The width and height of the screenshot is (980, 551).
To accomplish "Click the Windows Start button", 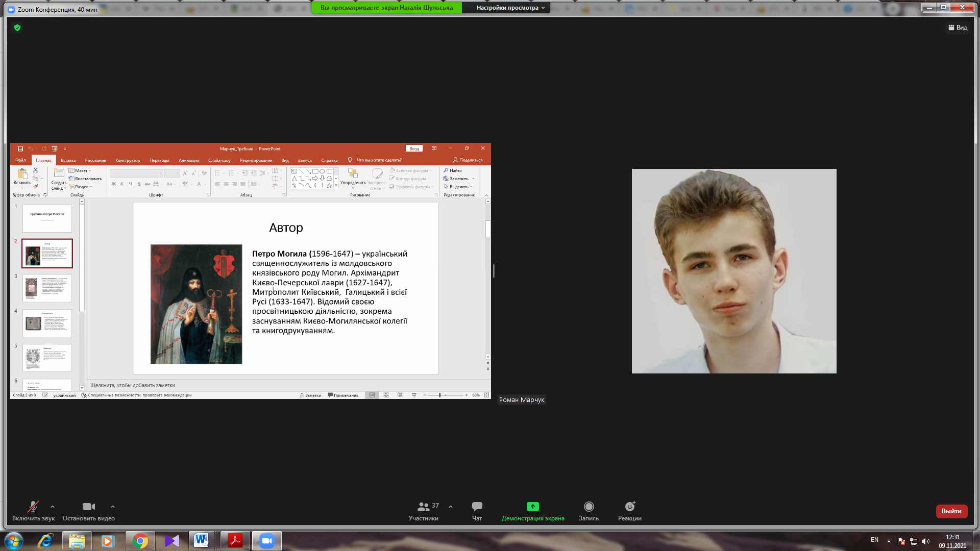I will click(14, 541).
